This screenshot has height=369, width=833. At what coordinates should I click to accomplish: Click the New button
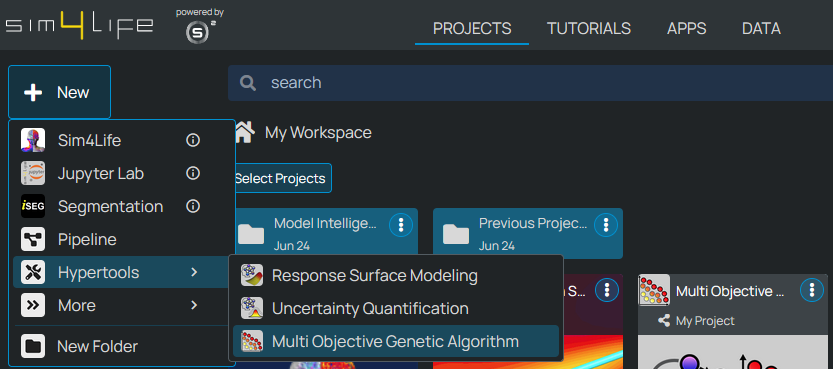tap(60, 92)
